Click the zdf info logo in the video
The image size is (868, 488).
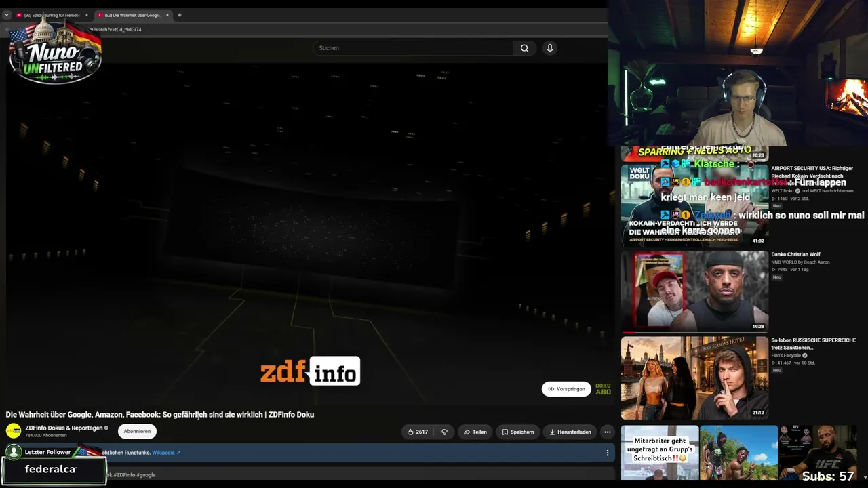pyautogui.click(x=311, y=371)
